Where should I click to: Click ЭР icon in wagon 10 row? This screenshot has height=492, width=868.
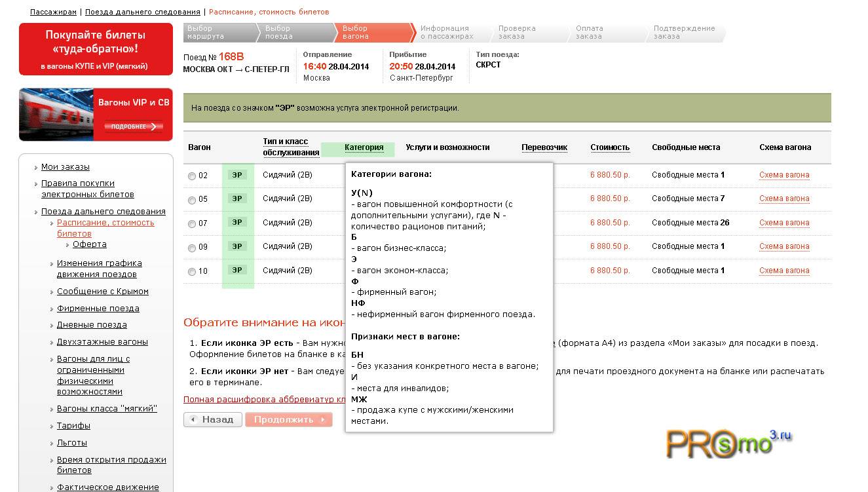click(237, 271)
